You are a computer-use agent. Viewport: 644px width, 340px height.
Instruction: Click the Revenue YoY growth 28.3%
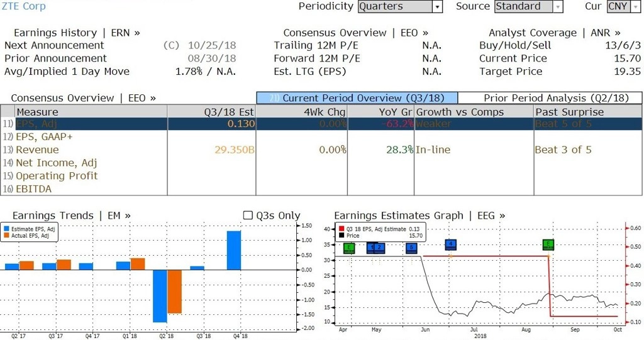pyautogui.click(x=399, y=150)
